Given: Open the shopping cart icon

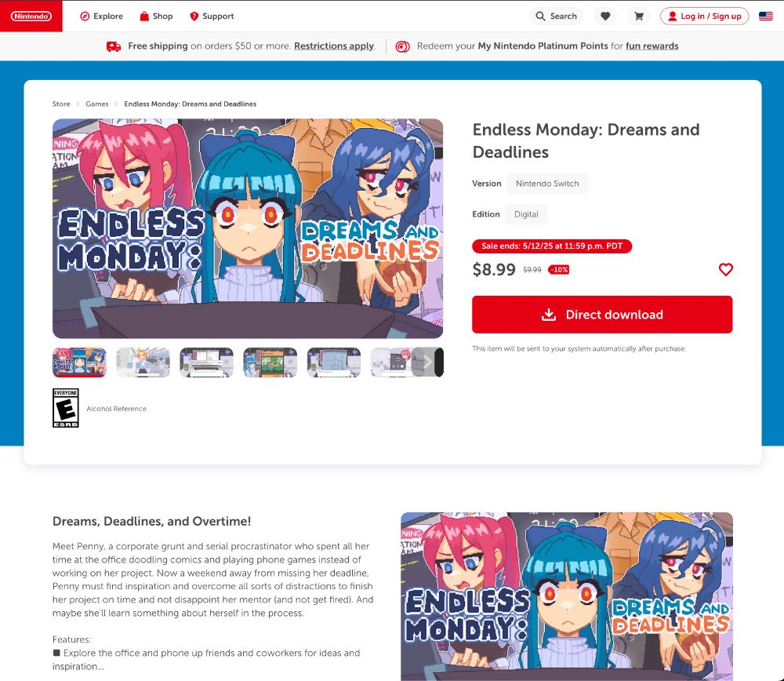Looking at the screenshot, I should click(x=638, y=16).
